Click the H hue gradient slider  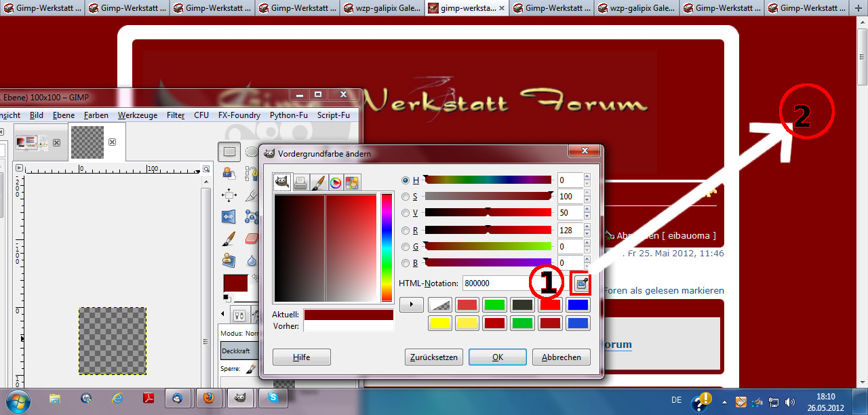click(x=488, y=180)
